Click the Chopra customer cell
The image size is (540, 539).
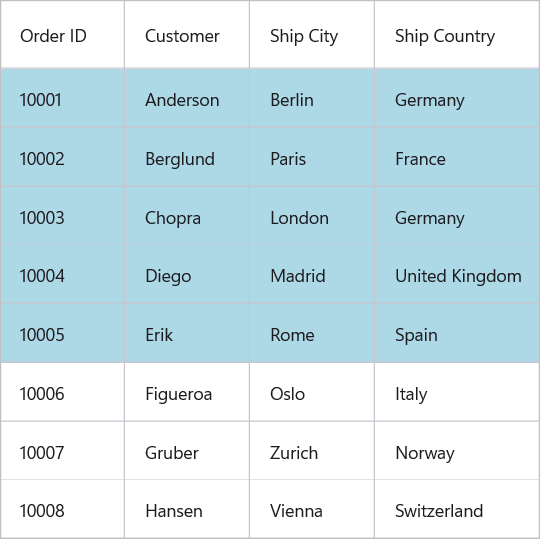187,216
